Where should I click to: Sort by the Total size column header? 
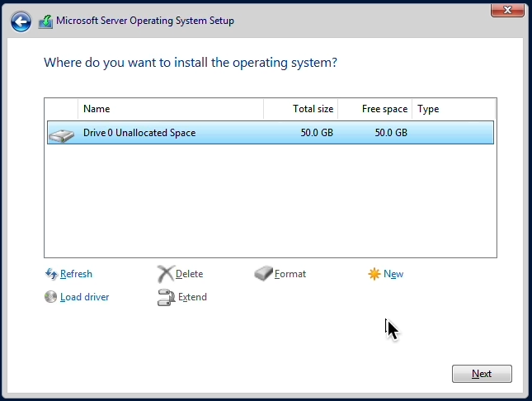300,109
